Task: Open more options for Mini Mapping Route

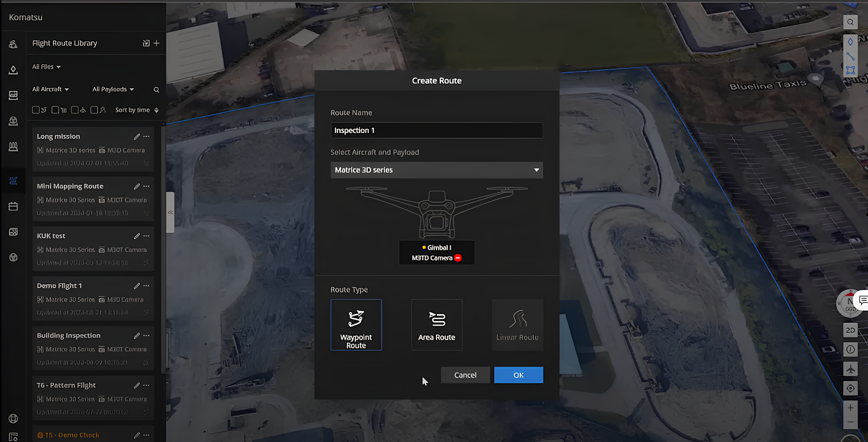Action: coord(146,186)
